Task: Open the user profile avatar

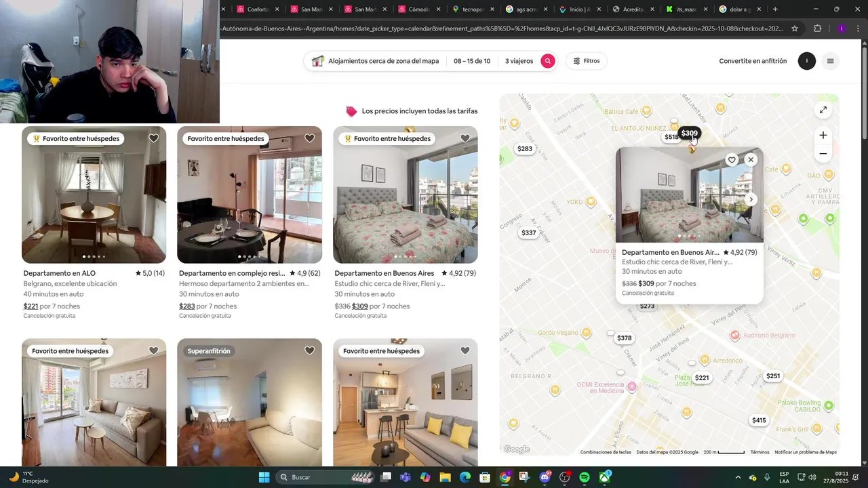Action: point(806,61)
